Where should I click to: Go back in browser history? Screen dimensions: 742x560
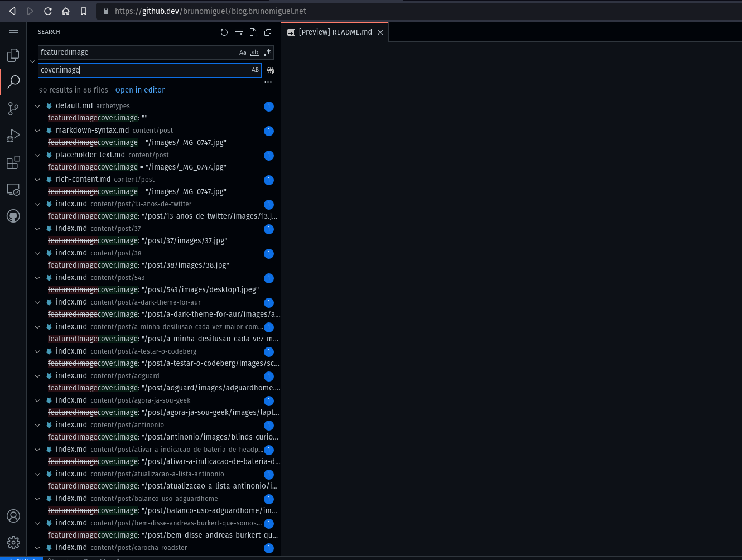(12, 11)
